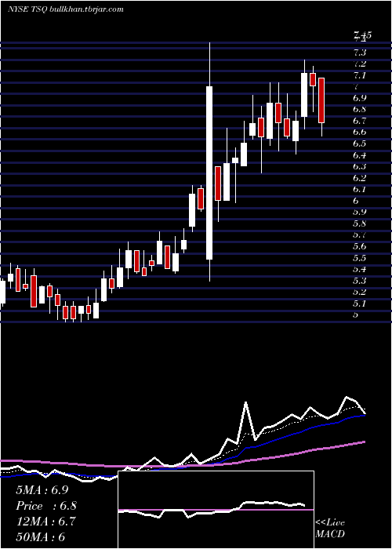392x549 pixels.
Task: Click the 5.9 price axis label
Action: [x=360, y=213]
